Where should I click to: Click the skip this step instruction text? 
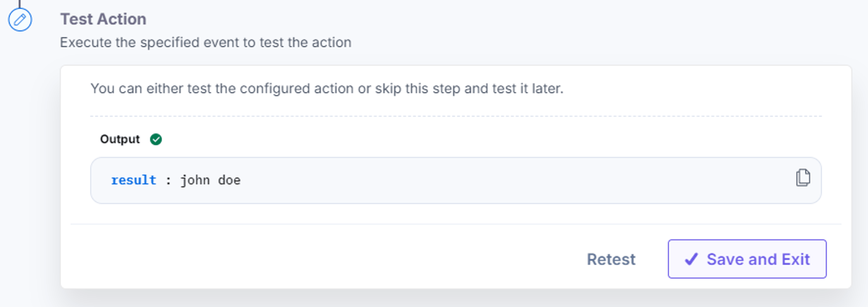tap(327, 88)
